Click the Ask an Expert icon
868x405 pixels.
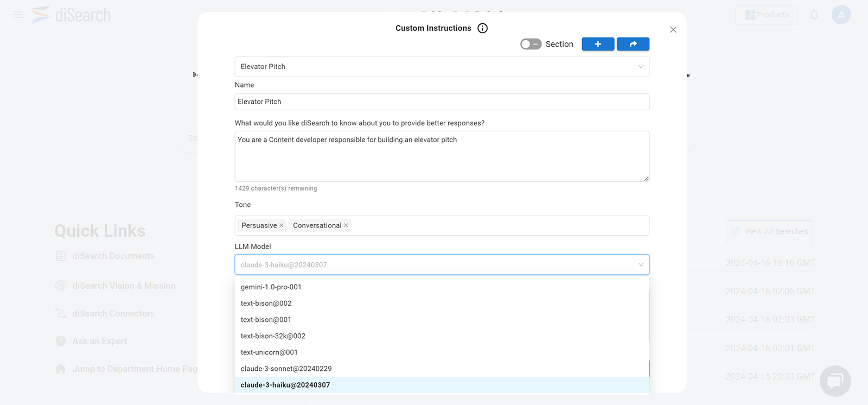click(61, 341)
